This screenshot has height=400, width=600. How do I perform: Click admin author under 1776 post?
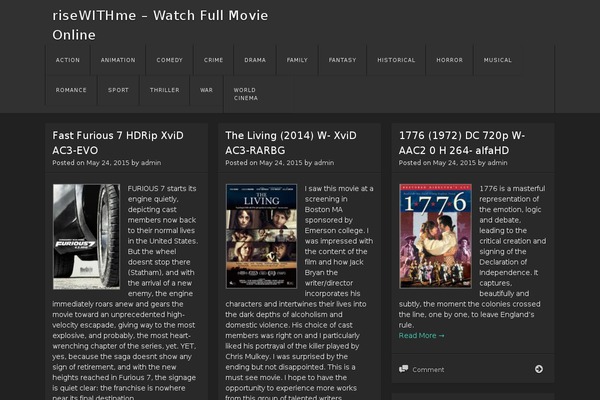pos(497,163)
